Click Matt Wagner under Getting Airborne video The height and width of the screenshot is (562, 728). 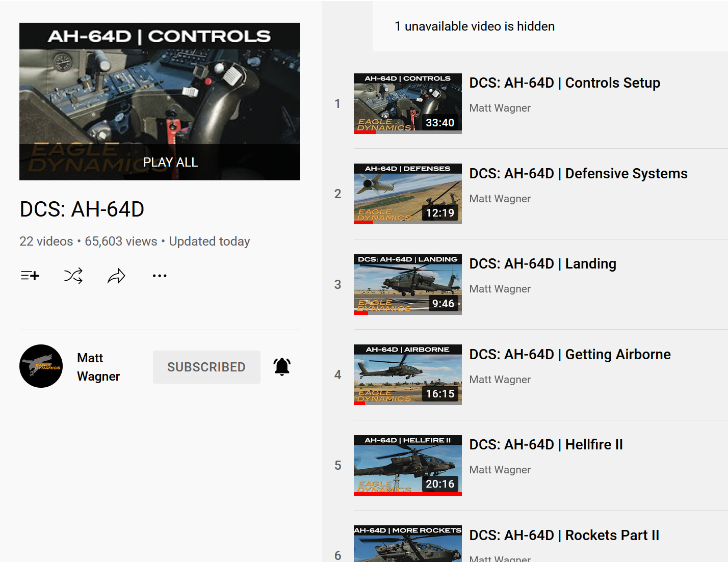[x=500, y=380]
